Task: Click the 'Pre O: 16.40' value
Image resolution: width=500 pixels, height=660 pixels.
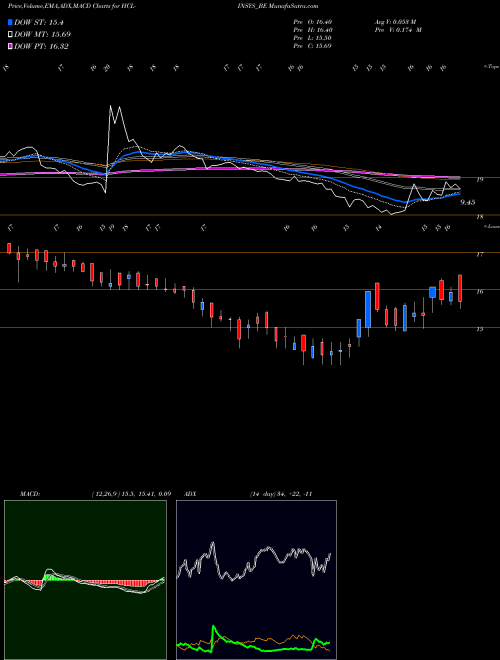Action: 313,22
